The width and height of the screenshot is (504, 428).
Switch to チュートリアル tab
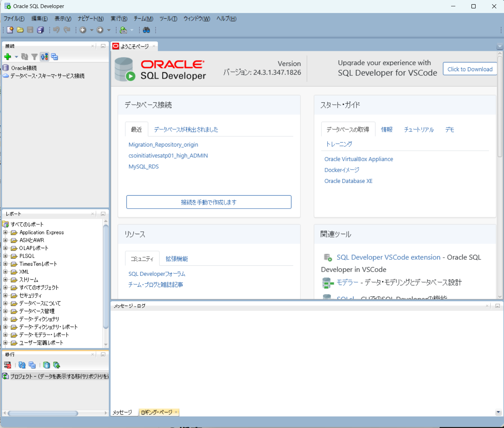point(419,130)
